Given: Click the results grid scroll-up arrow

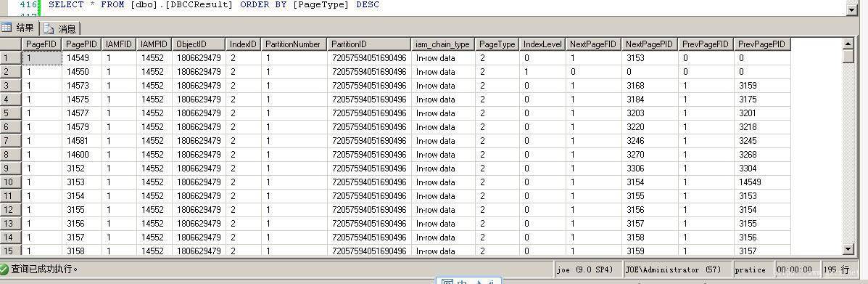Looking at the screenshot, I should (x=848, y=44).
